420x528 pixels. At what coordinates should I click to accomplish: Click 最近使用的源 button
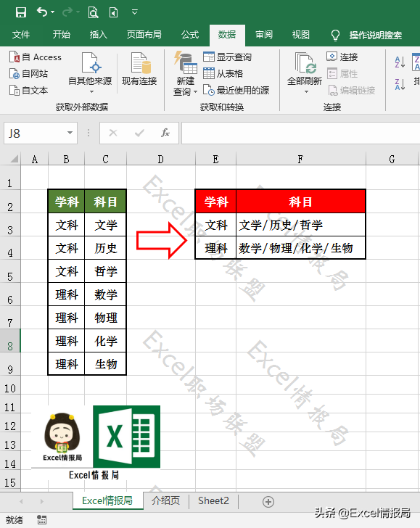236,90
